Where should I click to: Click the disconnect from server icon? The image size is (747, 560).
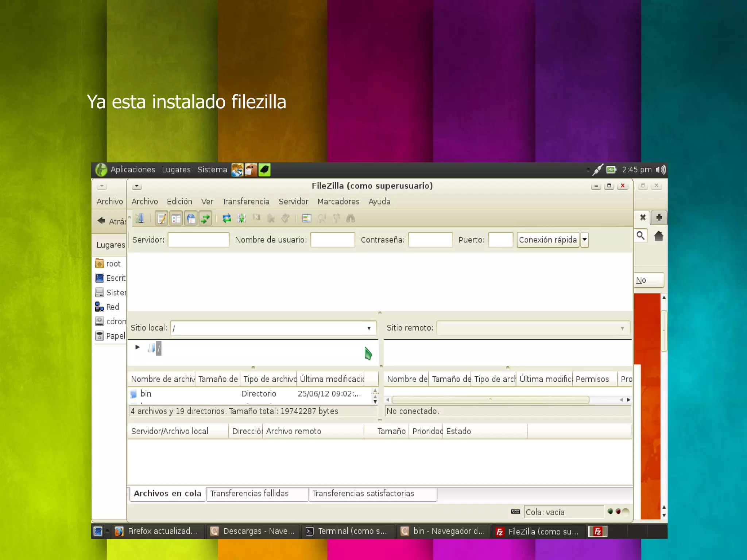(271, 218)
